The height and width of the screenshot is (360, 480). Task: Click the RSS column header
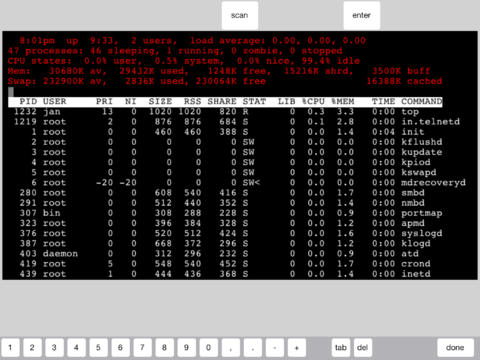[193, 101]
